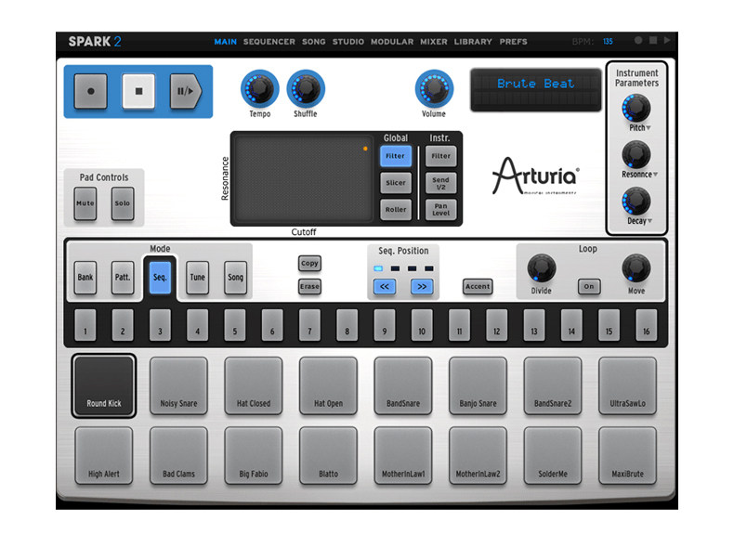Trigger the Noisy Snare pad
Image resolution: width=734 pixels, height=560 pixels.
(178, 386)
